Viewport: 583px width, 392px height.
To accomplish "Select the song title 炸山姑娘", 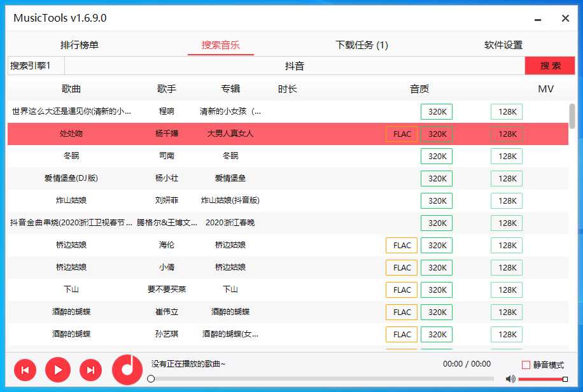I will pyautogui.click(x=71, y=200).
